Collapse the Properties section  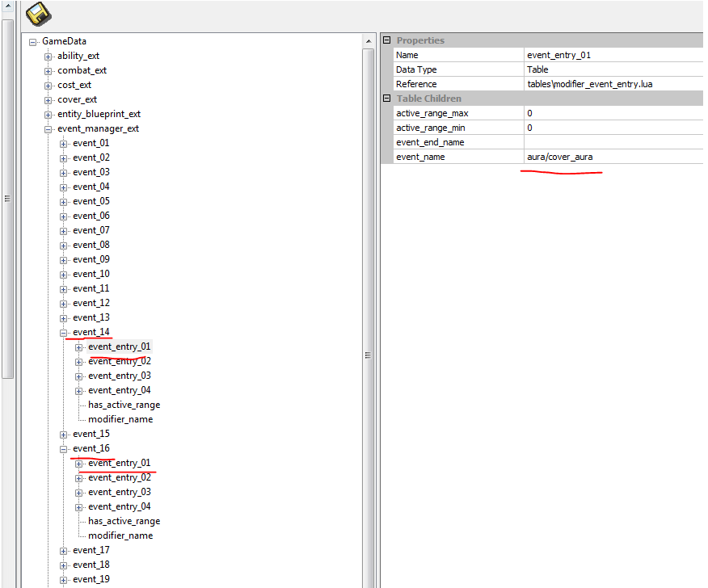click(386, 40)
